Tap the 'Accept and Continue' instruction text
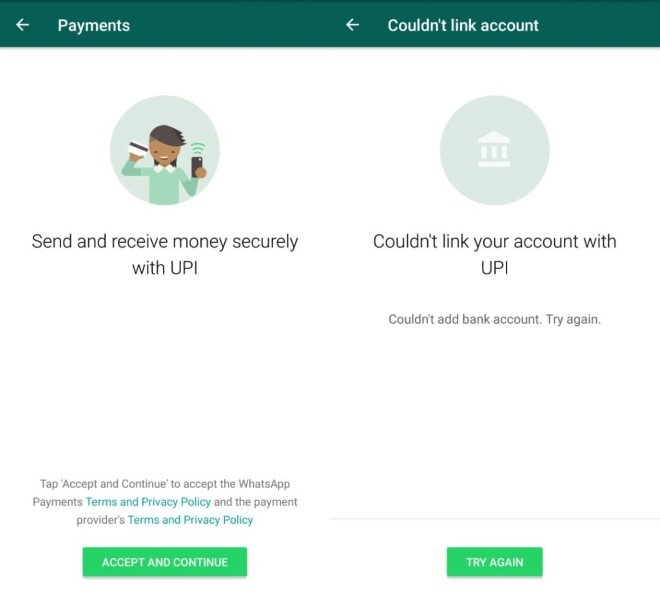This screenshot has width=660, height=600. point(164,484)
